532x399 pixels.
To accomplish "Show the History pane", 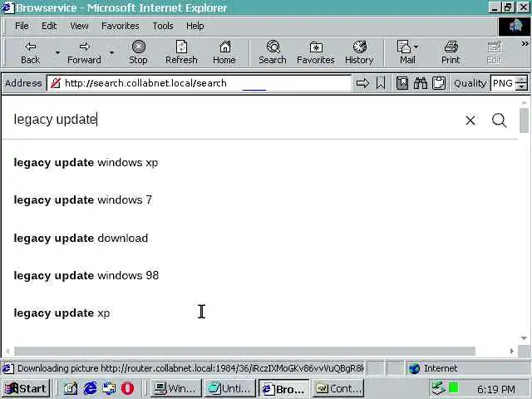I will pyautogui.click(x=359, y=52).
